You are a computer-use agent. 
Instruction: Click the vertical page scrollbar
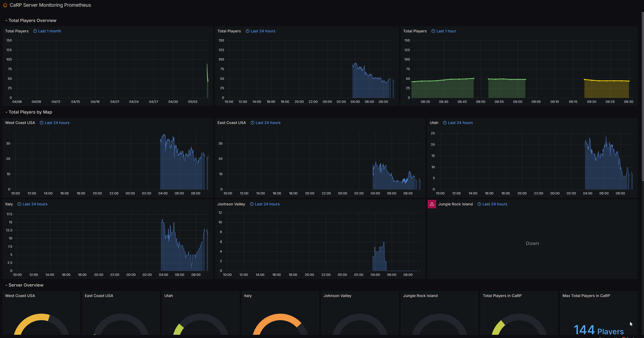[643, 96]
